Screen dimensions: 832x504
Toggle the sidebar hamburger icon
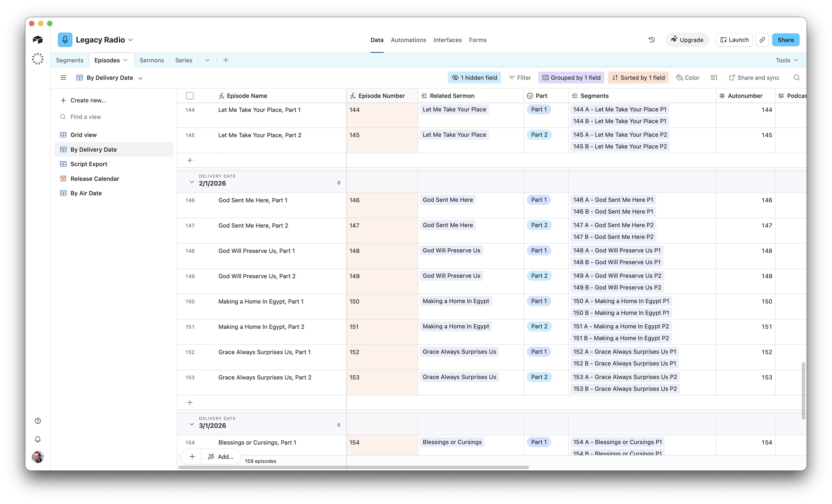pyautogui.click(x=63, y=78)
